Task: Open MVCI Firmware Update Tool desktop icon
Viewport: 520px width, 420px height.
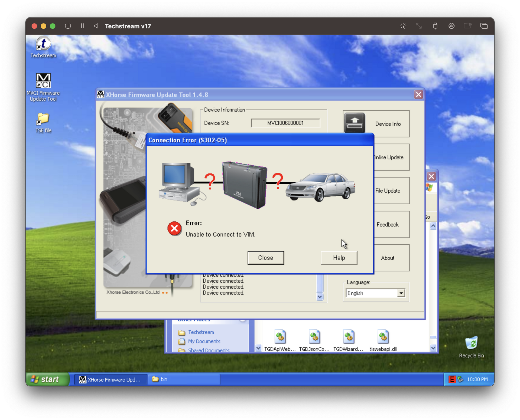Action: pyautogui.click(x=43, y=87)
